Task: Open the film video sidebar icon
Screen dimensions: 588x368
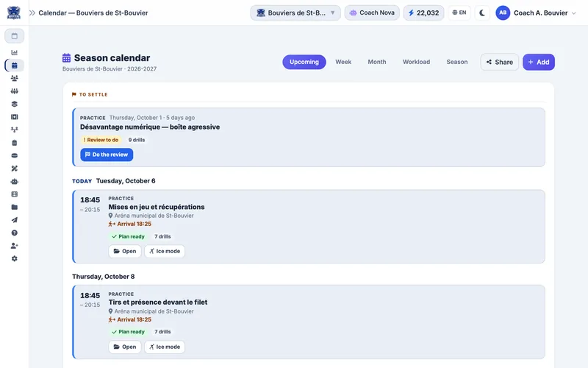Action: pos(14,194)
